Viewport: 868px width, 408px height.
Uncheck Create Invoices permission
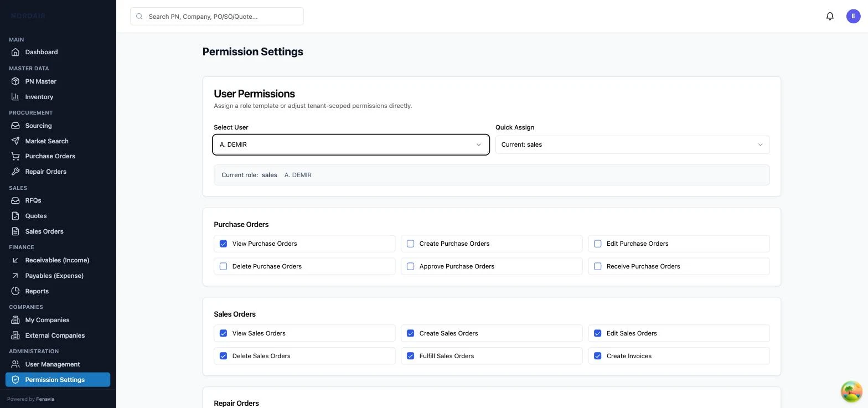(x=597, y=356)
